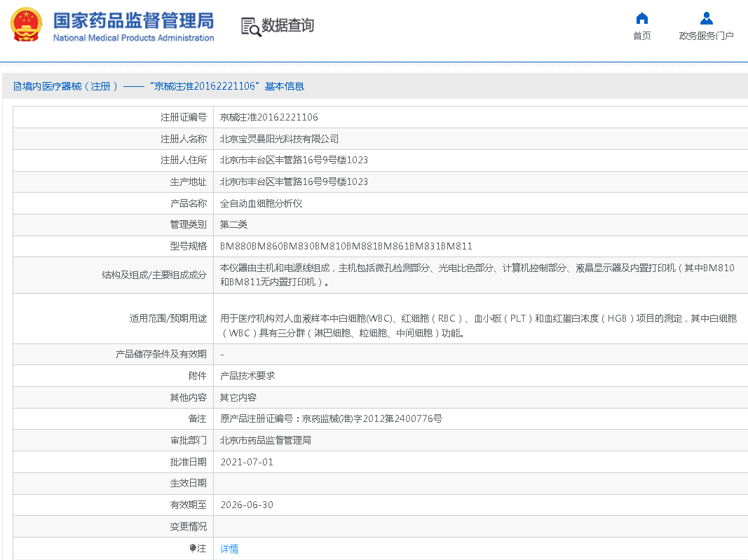
Task: Open 政务服务门户 text label
Action: pyautogui.click(x=706, y=36)
